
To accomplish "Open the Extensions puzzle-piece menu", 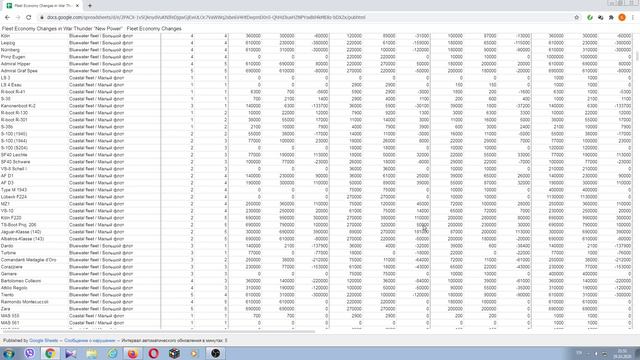I will (x=611, y=18).
